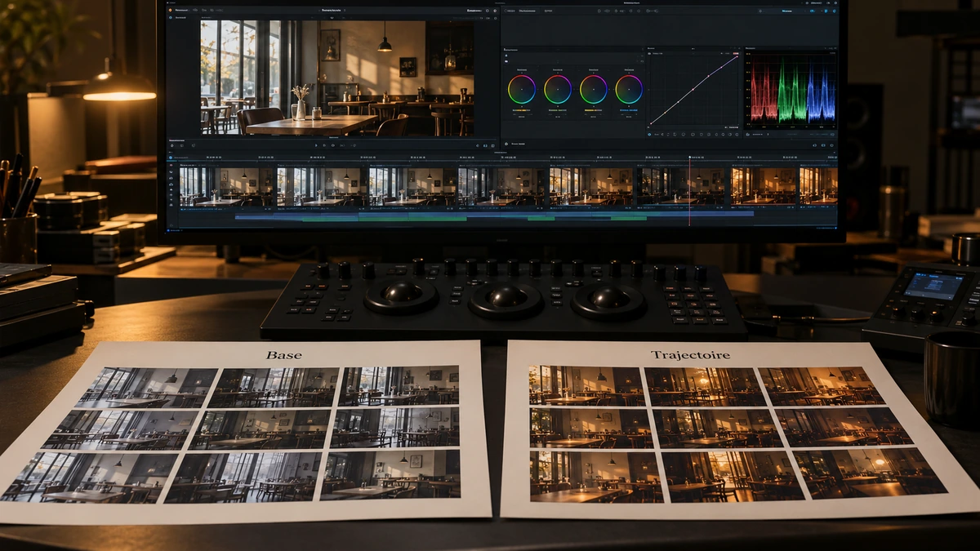The image size is (980, 551).
Task: Click the play button below the viewer
Action: point(316,145)
